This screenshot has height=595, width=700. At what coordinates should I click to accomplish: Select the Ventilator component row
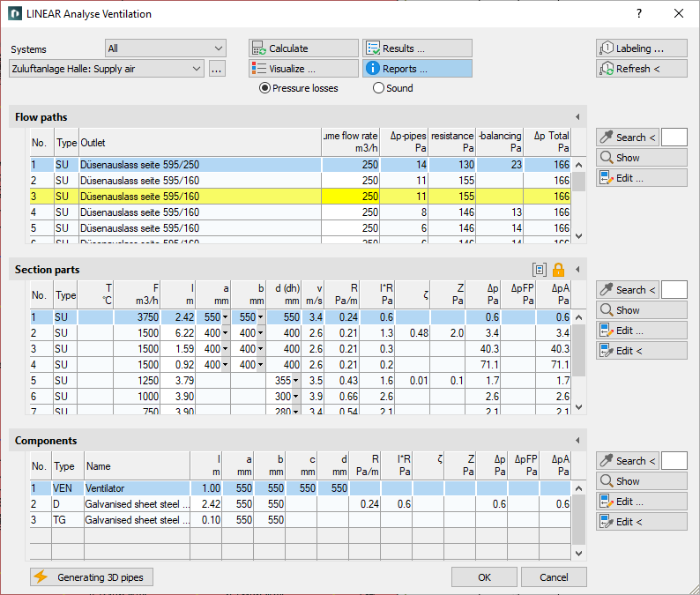tap(301, 488)
